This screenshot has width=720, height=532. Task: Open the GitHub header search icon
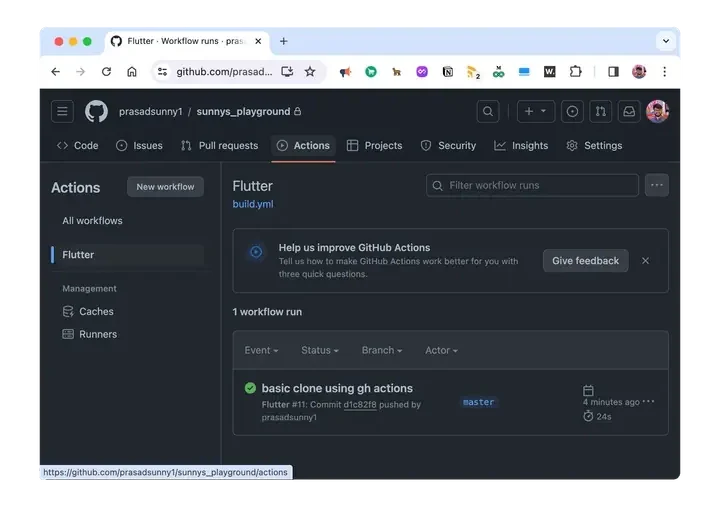(x=488, y=111)
